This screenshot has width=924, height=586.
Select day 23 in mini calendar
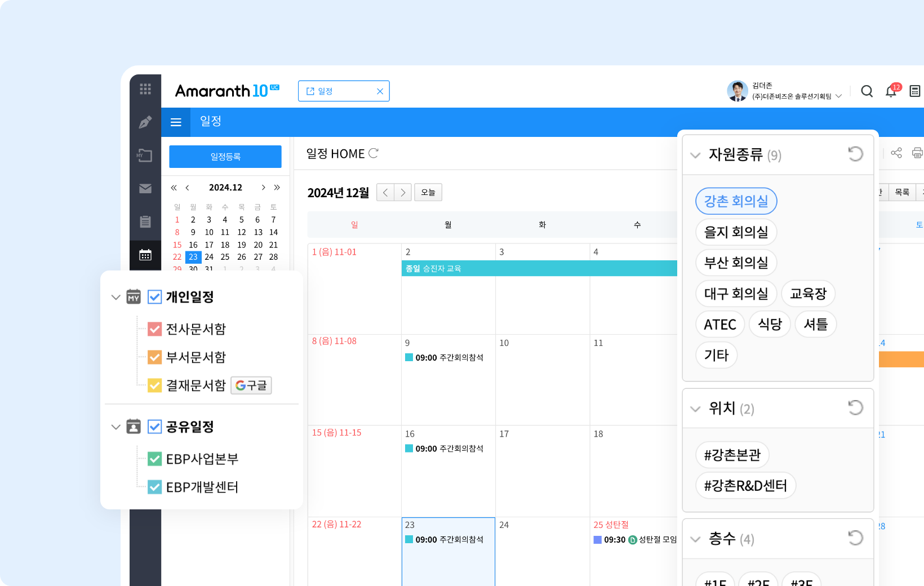pyautogui.click(x=193, y=257)
